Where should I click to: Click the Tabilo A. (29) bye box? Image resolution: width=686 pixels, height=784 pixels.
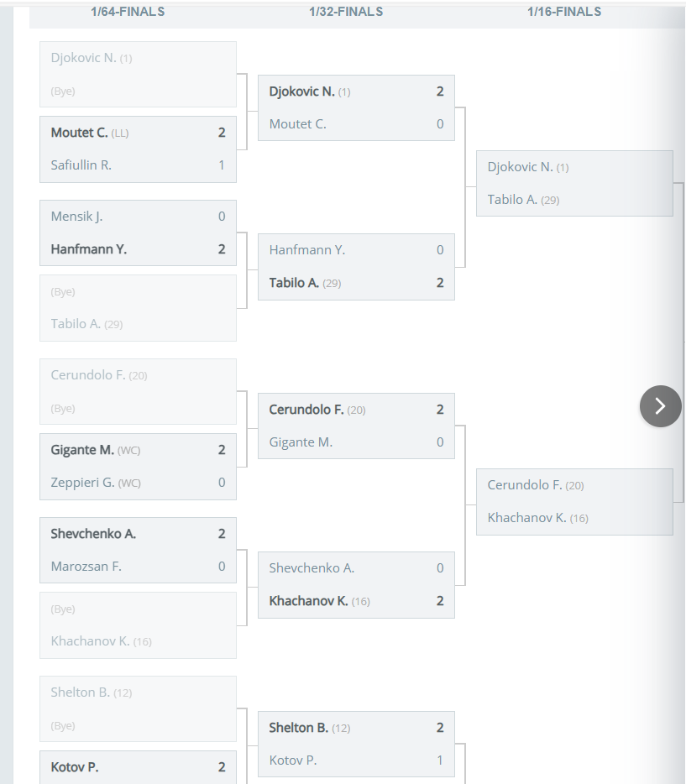pyautogui.click(x=138, y=308)
